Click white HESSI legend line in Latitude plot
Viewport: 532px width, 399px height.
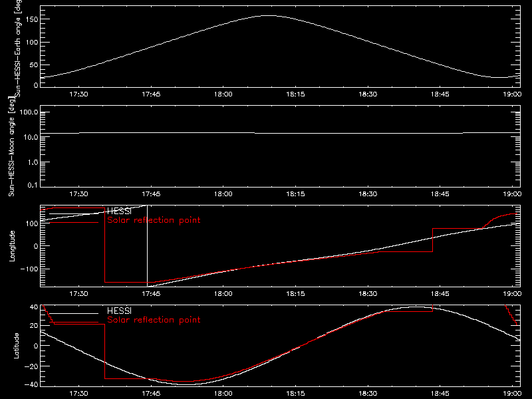[x=74, y=313]
